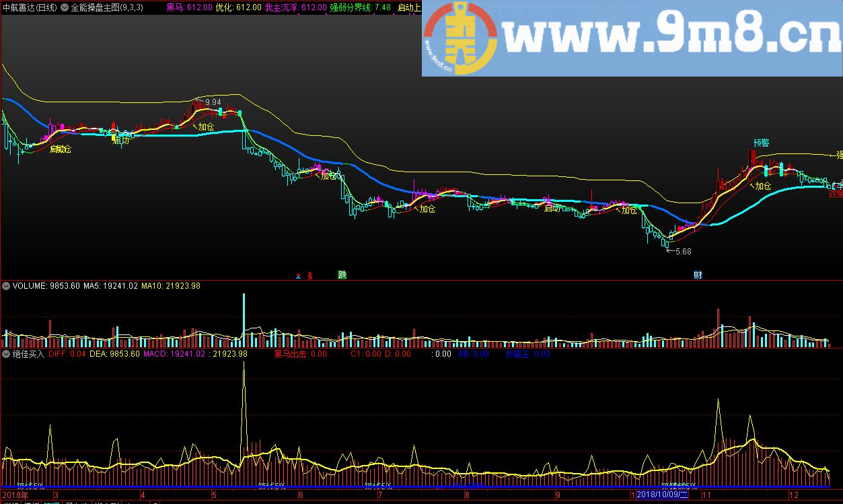Click the 9.94 high price marker
The image size is (843, 504).
coord(212,102)
